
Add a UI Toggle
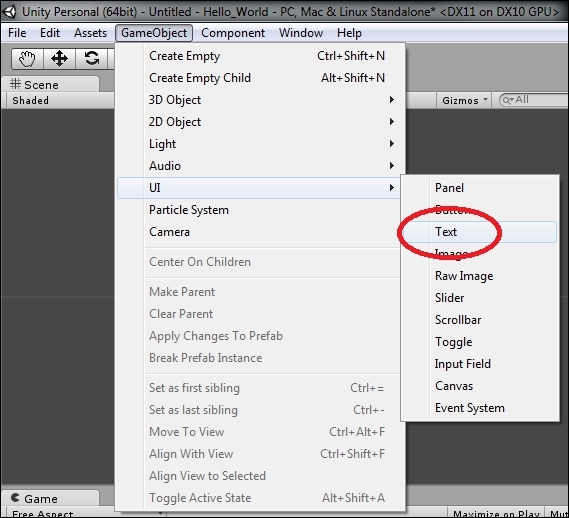480,342
